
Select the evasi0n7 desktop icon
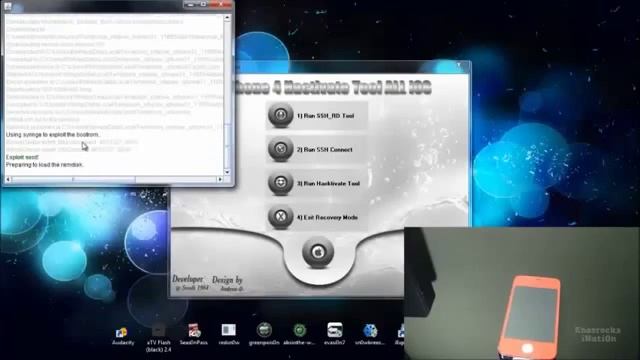(335, 334)
